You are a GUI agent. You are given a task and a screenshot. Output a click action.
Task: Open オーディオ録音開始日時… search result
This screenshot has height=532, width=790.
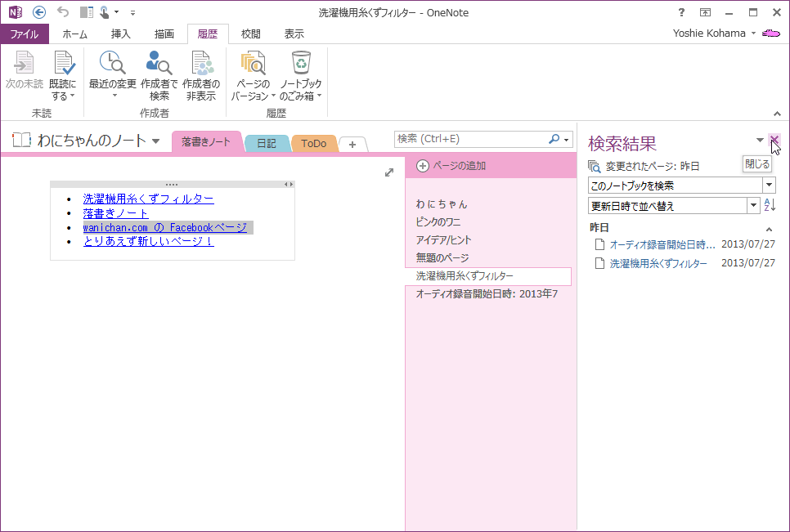(662, 244)
